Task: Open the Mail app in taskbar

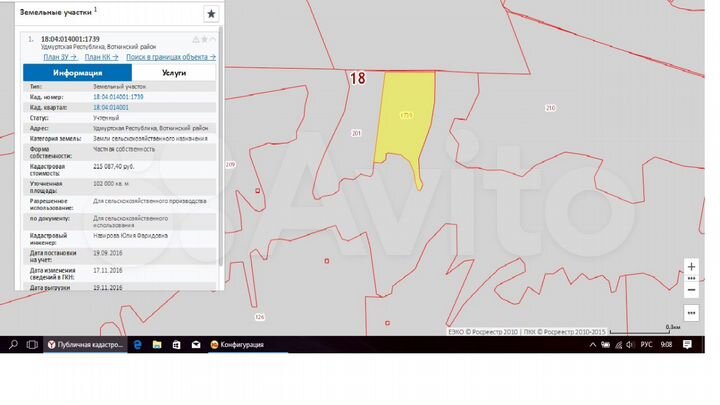Action: [x=196, y=344]
